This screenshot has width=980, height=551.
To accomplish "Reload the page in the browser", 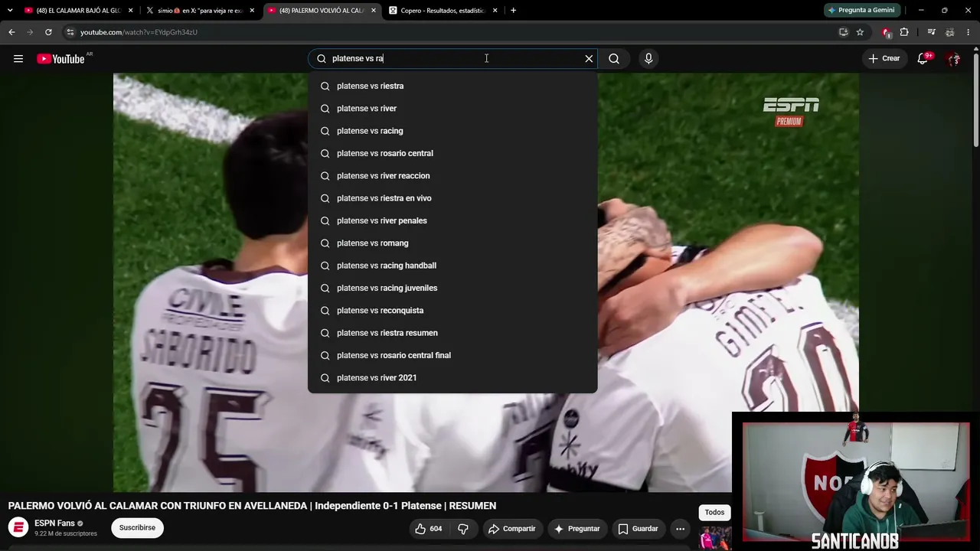I will 48,32.
